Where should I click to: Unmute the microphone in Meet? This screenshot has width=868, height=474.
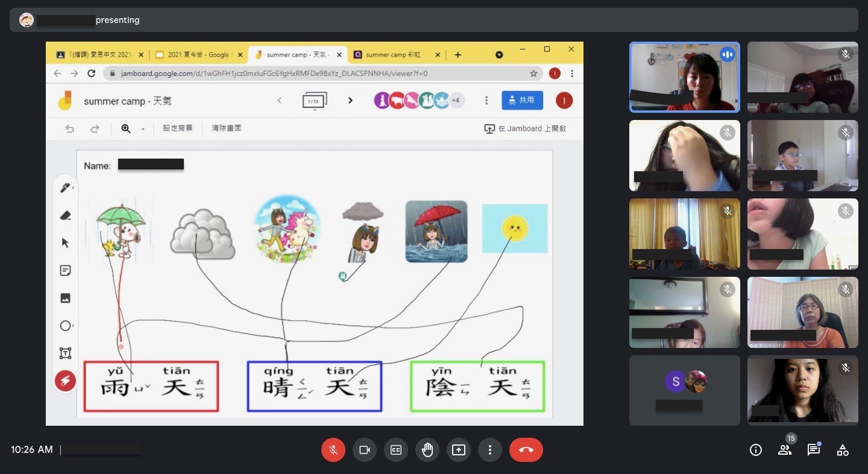click(x=333, y=450)
